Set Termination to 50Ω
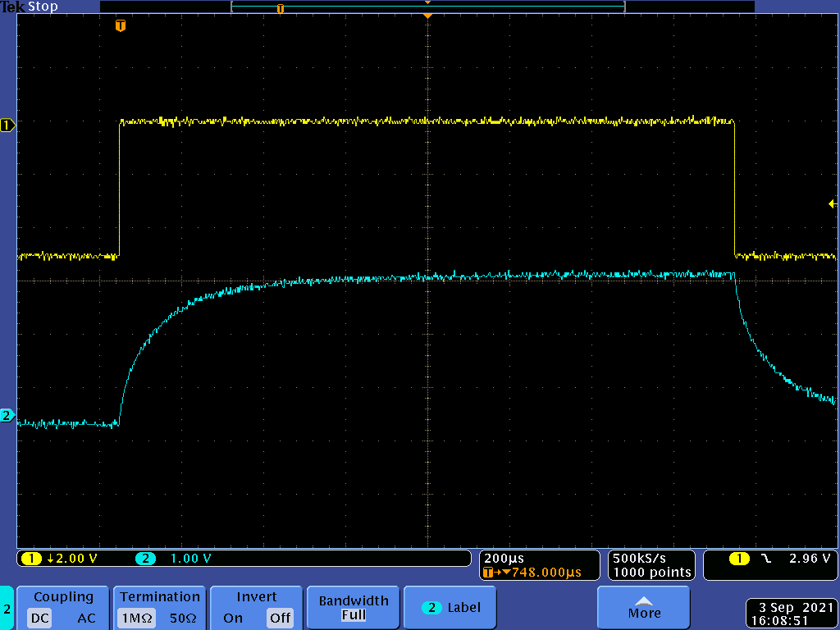Viewport: 840px width, 630px height. 182,618
